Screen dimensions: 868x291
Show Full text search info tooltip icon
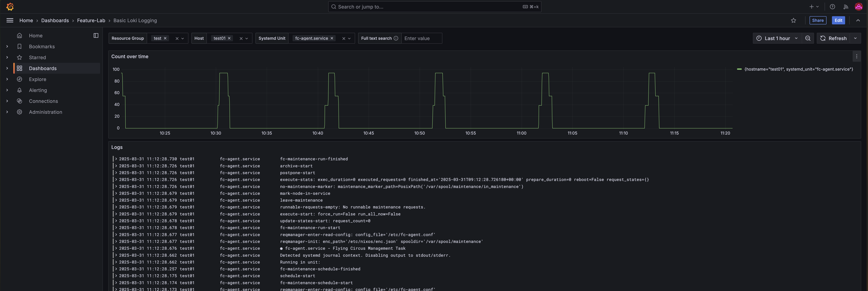click(396, 38)
